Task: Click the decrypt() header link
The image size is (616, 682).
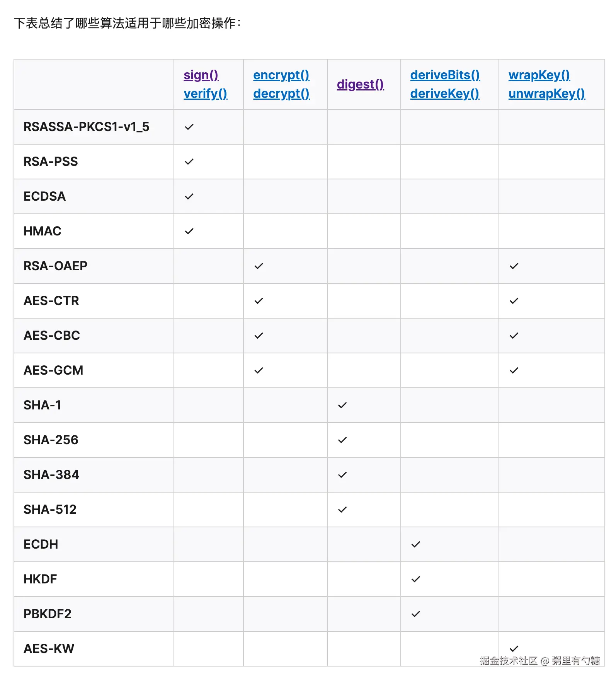Action: click(x=281, y=94)
